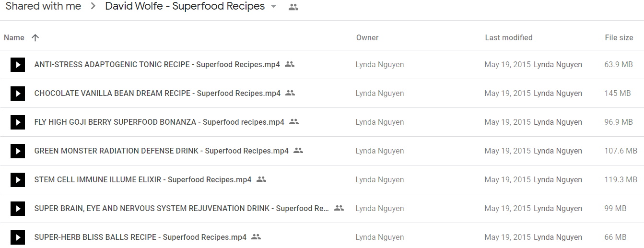Go back to Shared with me
The height and width of the screenshot is (248, 644).
point(43,6)
